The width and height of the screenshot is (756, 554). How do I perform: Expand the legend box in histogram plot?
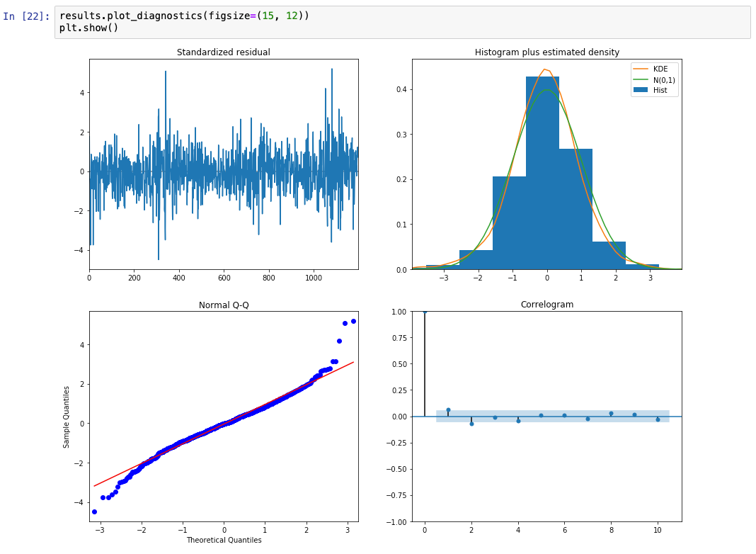click(655, 79)
